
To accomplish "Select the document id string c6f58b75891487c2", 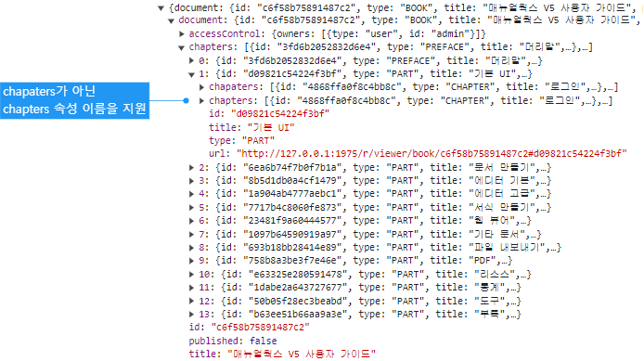I will [x=261, y=328].
